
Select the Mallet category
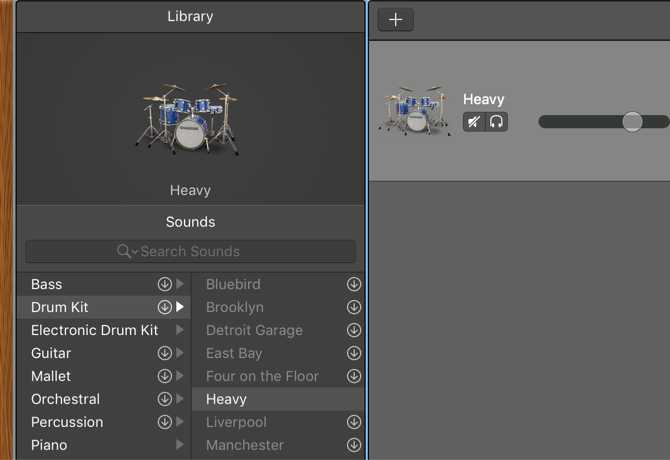click(51, 377)
